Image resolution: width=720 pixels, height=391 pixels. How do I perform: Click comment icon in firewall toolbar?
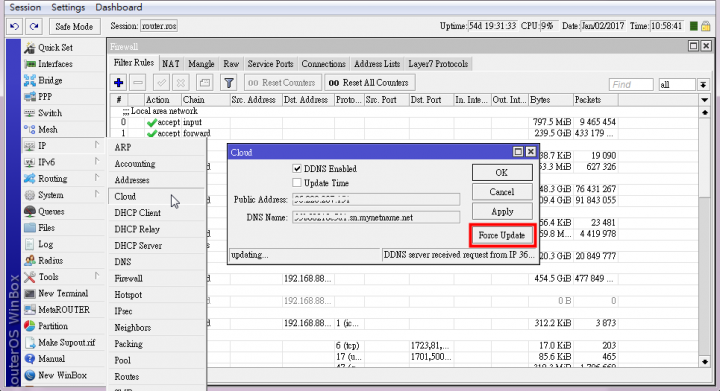point(205,83)
